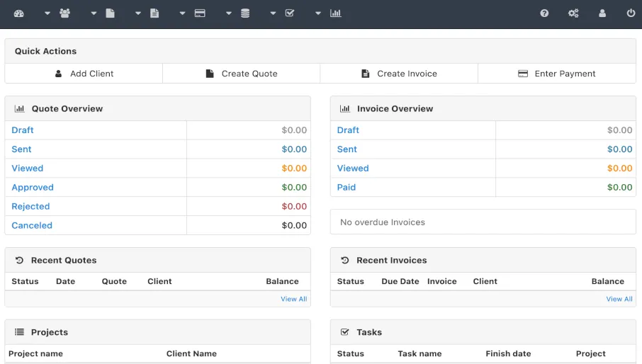This screenshot has height=364, width=642.
Task: Click the Create Invoice document icon
Action: (365, 74)
